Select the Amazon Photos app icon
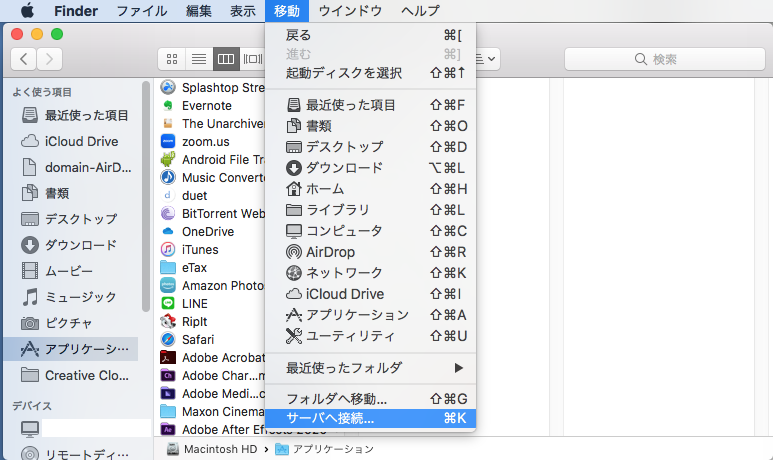The image size is (773, 460). [x=168, y=285]
